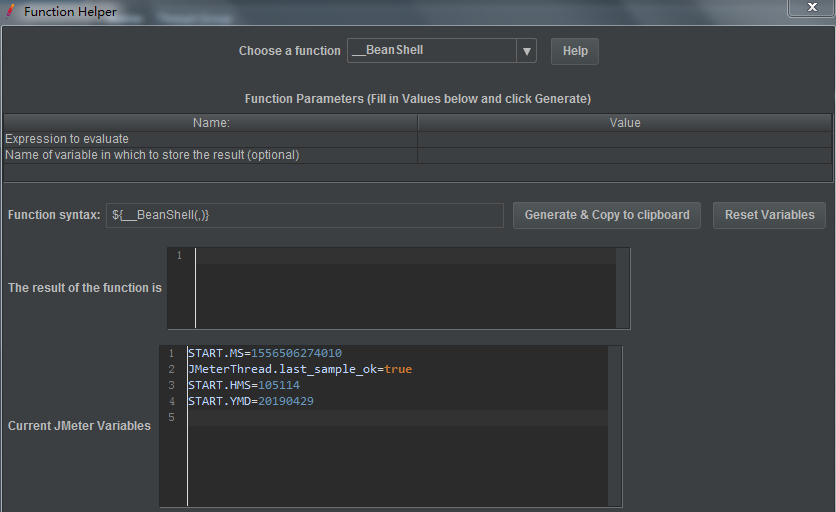This screenshot has width=836, height=512.
Task: Click the Help button
Action: click(575, 51)
